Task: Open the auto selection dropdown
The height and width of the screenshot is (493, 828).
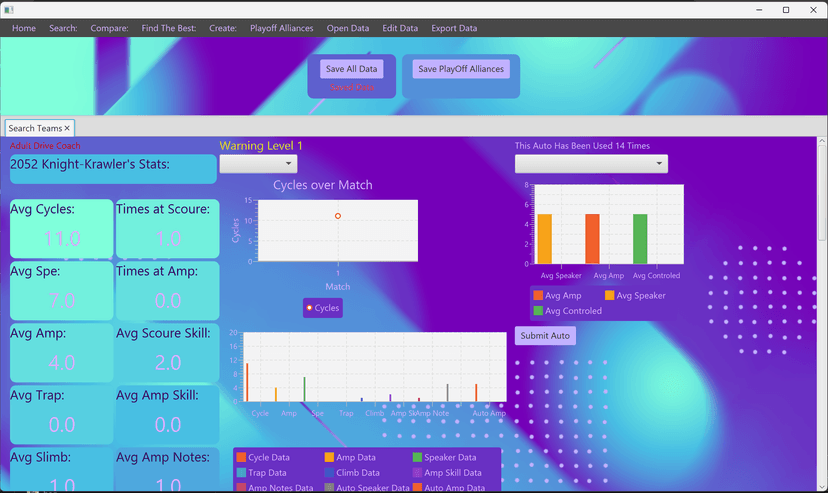Action: [591, 164]
